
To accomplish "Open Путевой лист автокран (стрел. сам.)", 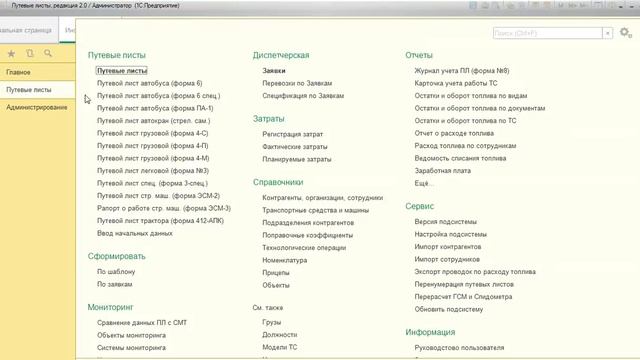I will [x=153, y=121].
